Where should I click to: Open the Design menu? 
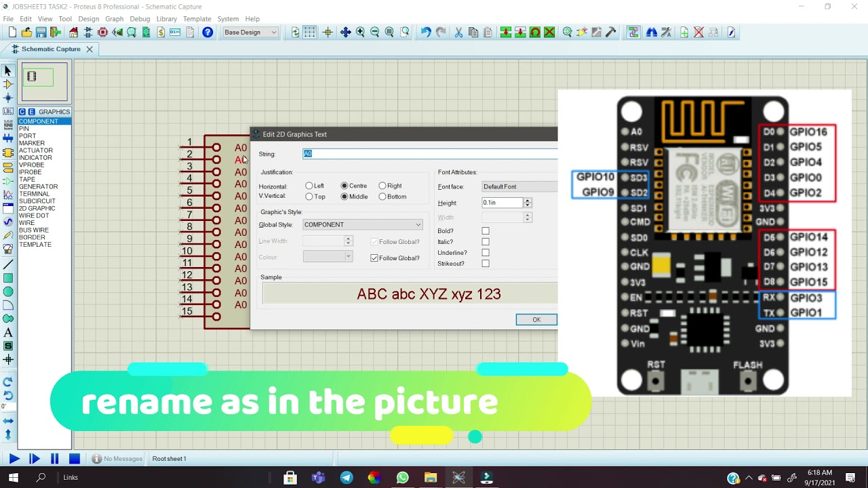[x=88, y=19]
